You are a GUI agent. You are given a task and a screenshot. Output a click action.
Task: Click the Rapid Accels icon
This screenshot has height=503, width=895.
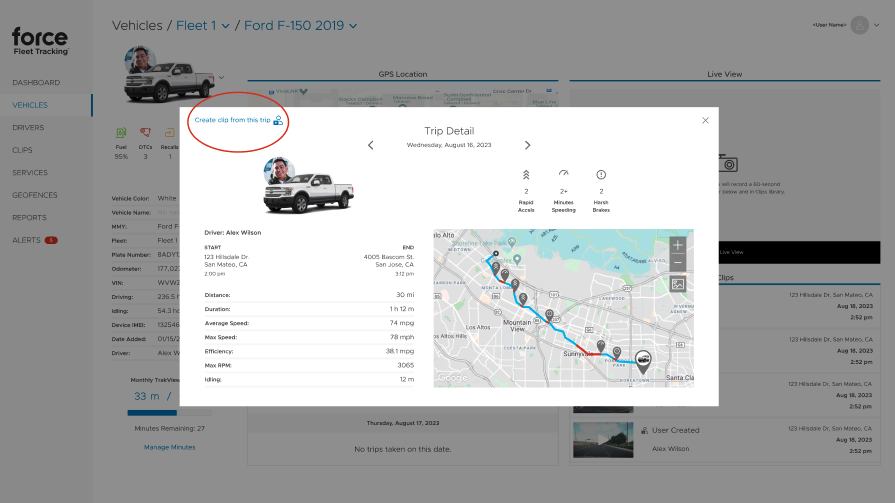(x=526, y=175)
